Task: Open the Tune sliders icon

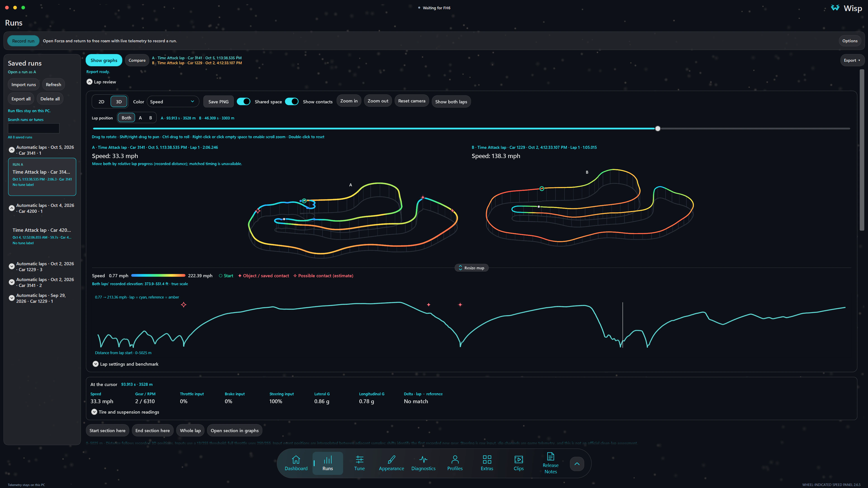Action: coord(359,459)
